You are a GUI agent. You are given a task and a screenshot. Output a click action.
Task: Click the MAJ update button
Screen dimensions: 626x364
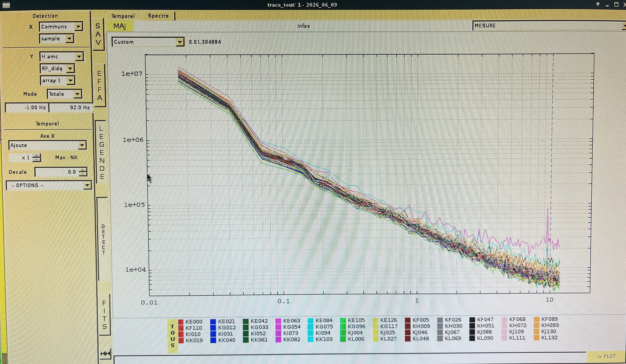pyautogui.click(x=120, y=26)
